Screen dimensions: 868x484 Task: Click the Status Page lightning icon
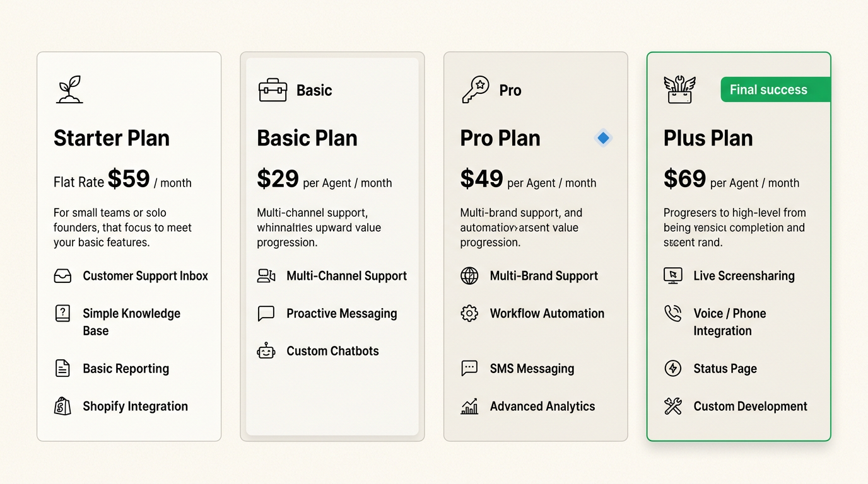pyautogui.click(x=673, y=369)
